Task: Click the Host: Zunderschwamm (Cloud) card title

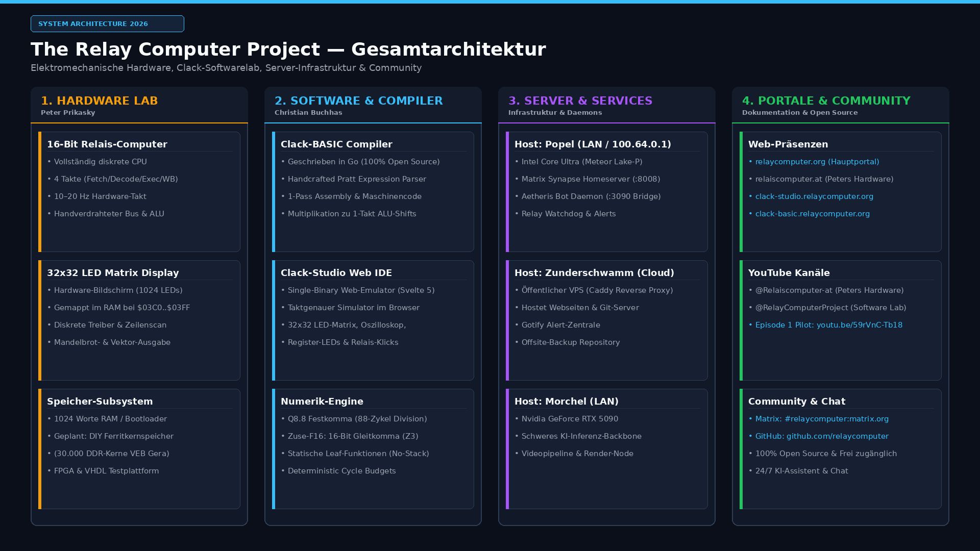Action: pyautogui.click(x=594, y=273)
